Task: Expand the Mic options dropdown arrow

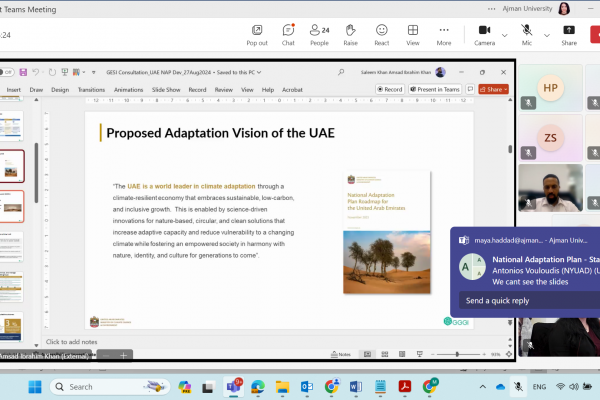Action: click(547, 34)
